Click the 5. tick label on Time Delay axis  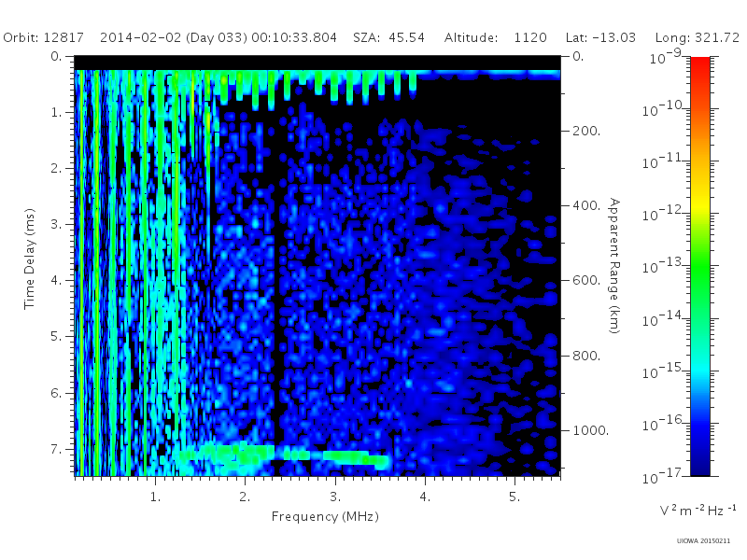click(x=56, y=337)
